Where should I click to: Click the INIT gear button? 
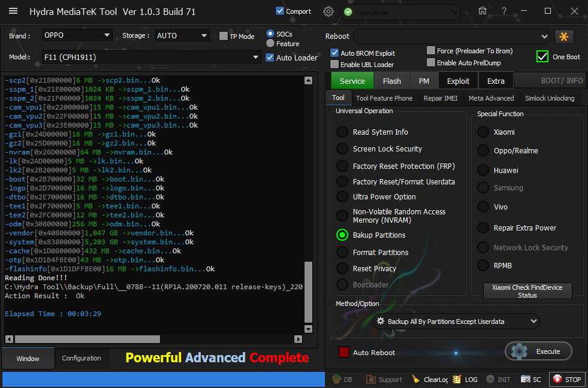coord(498,380)
